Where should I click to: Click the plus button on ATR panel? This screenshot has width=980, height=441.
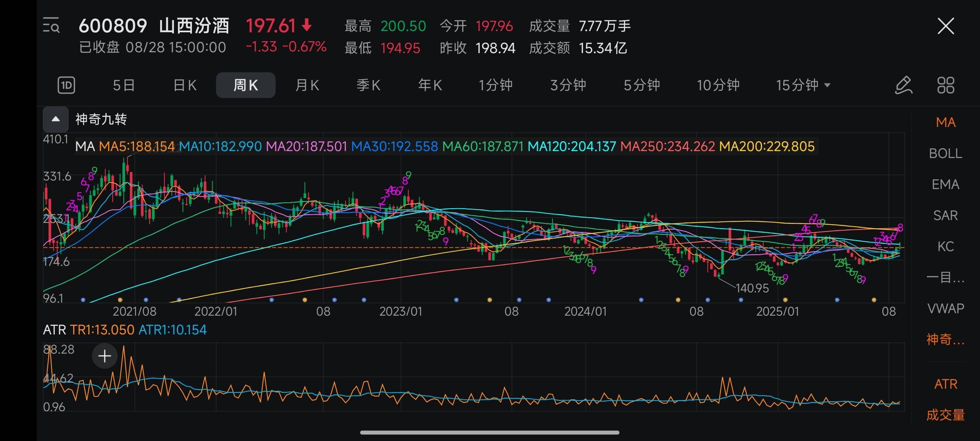105,356
